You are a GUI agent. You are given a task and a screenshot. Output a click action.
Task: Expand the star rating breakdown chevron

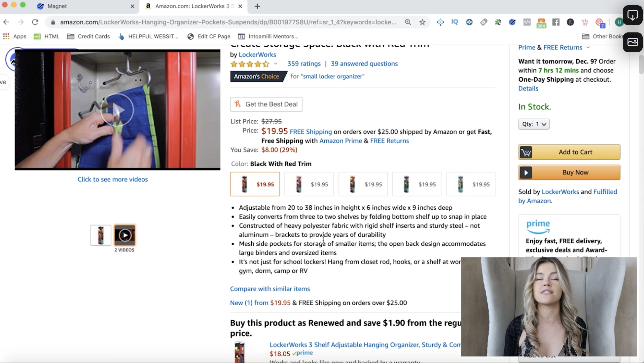(275, 63)
